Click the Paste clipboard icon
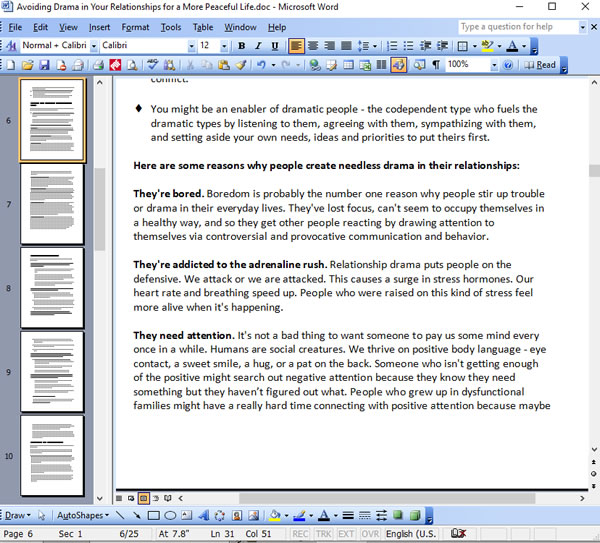 (223, 65)
